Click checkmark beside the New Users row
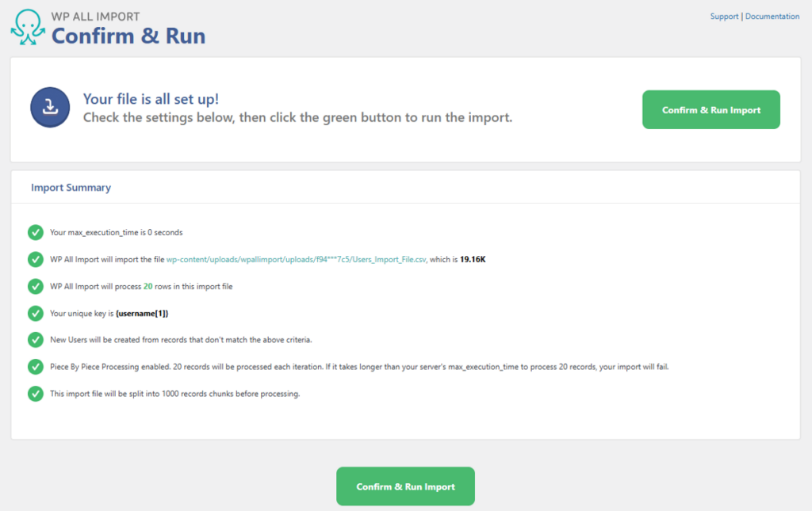This screenshot has height=511, width=812. click(35, 340)
